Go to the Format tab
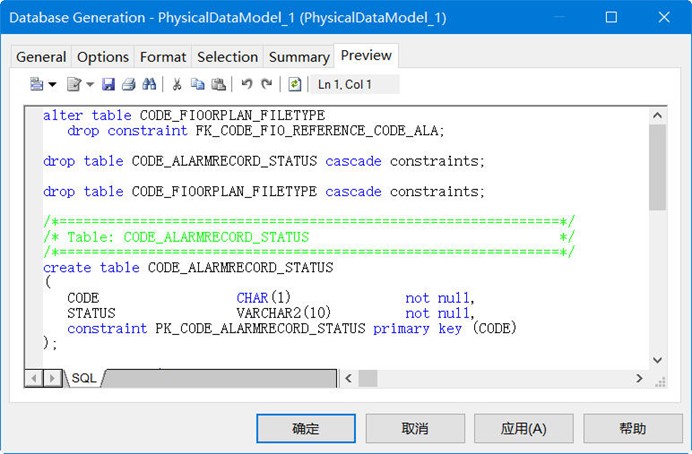Screen dimensions: 692x454 163,57
